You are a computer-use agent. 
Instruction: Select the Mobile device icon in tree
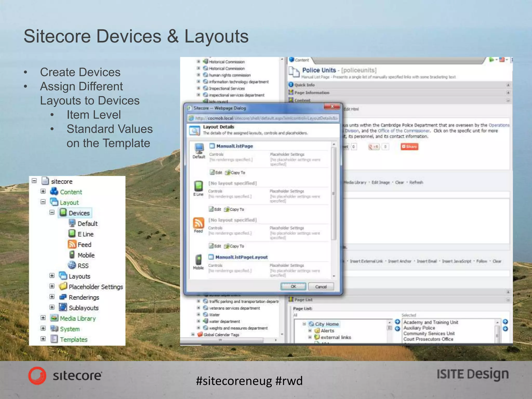click(72, 255)
